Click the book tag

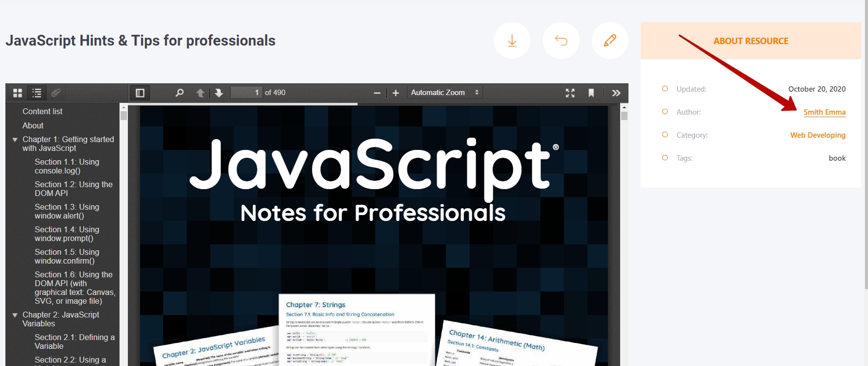[837, 158]
